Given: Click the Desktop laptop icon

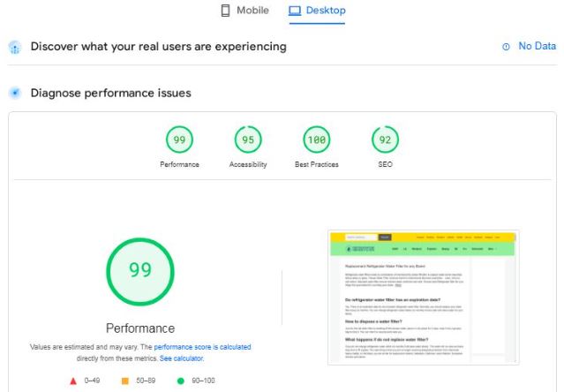Looking at the screenshot, I should [295, 11].
